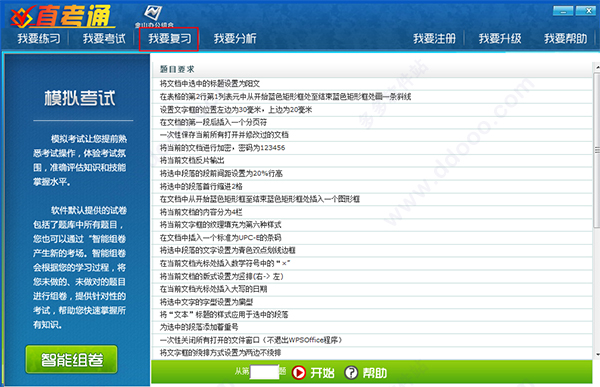This screenshot has height=387, width=600.
Task: Click the 题目要求 column header
Action: coord(372,69)
